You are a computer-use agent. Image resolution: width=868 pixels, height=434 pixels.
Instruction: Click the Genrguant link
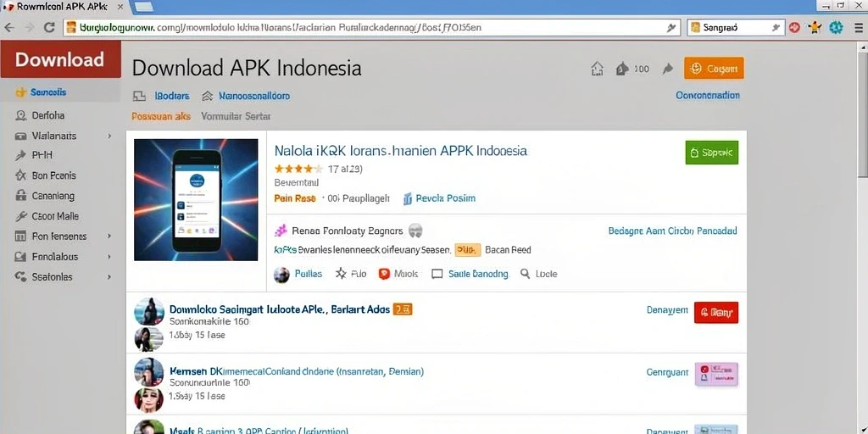[x=668, y=373]
